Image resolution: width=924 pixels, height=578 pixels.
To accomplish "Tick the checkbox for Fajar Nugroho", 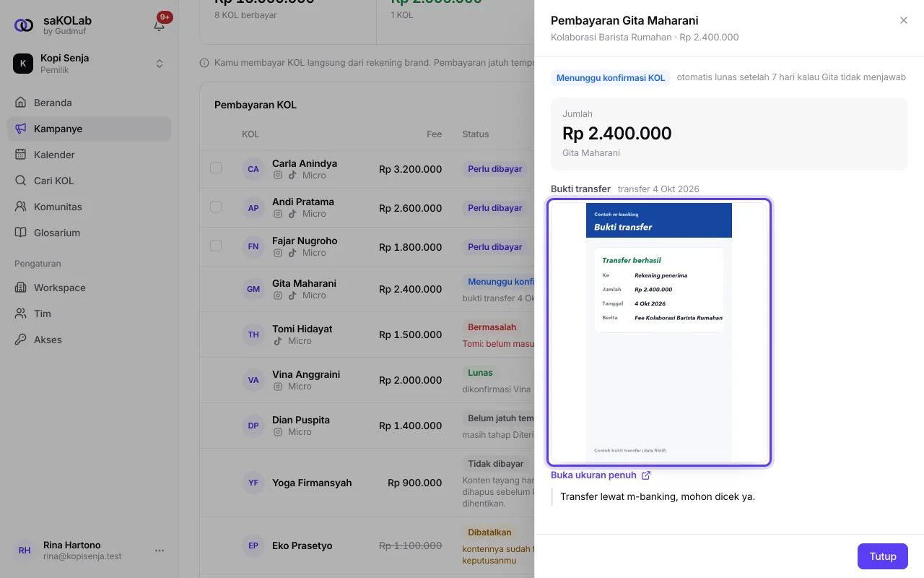I will tap(216, 246).
